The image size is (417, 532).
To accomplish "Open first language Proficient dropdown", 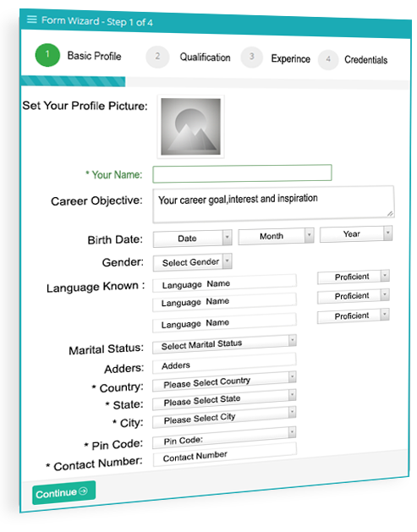I will (354, 277).
